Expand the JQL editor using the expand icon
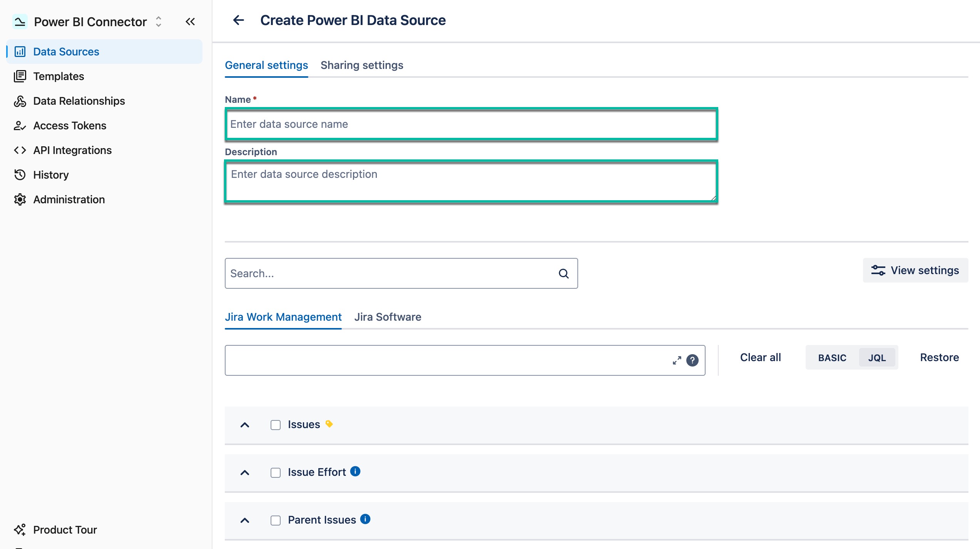The width and height of the screenshot is (980, 549). click(677, 361)
